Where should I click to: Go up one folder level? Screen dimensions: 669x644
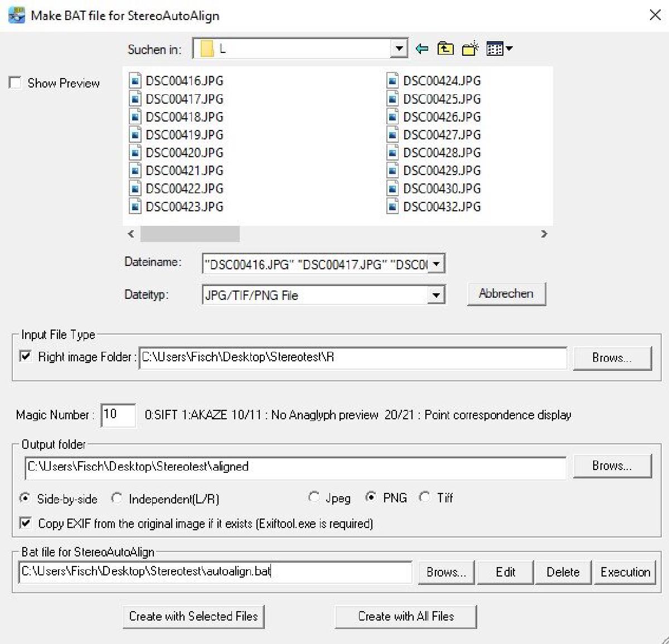click(445, 49)
